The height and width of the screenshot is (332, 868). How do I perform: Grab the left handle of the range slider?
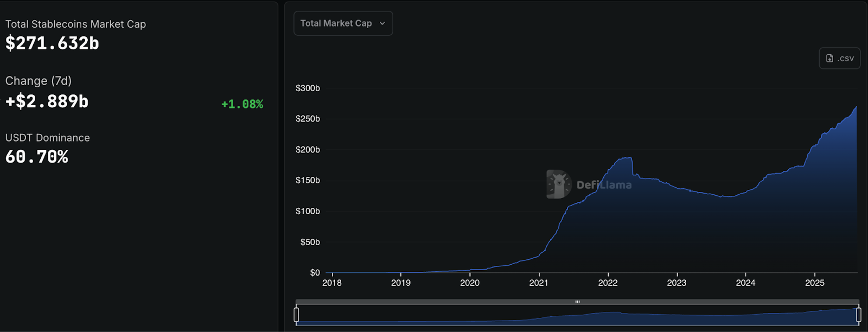(296, 315)
